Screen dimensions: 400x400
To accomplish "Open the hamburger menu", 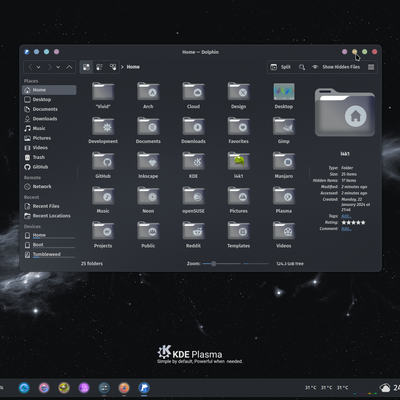I will 371,67.
